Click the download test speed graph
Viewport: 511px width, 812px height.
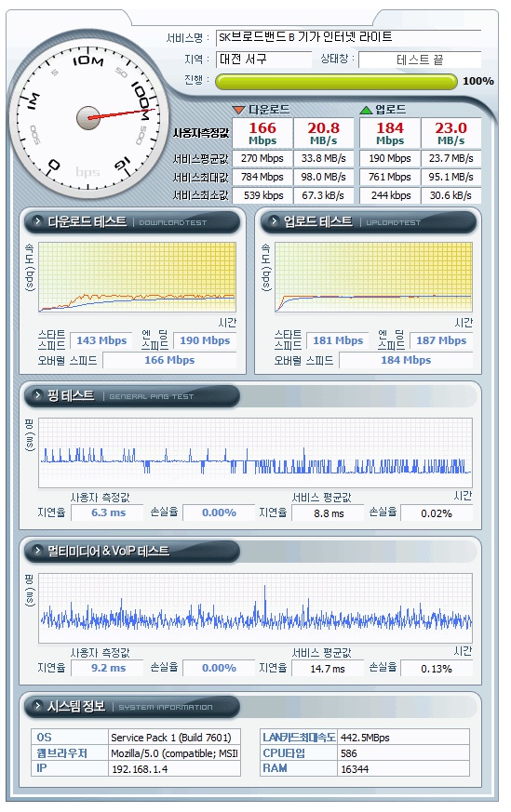[138, 277]
